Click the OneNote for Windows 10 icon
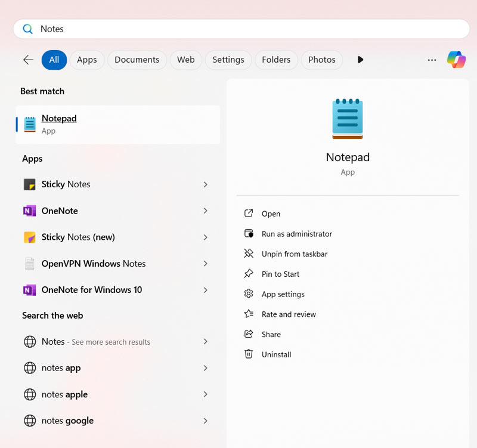477x448 pixels. 29,290
